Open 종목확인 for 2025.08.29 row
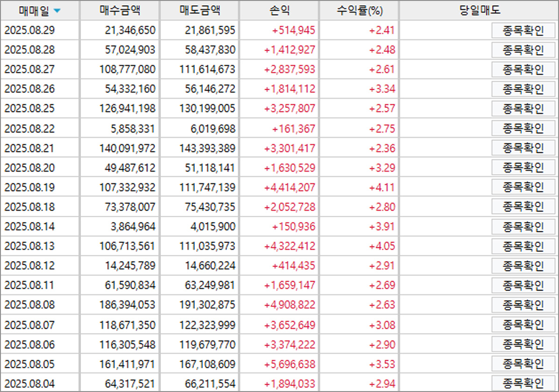This screenshot has height=392, width=559. [523, 31]
